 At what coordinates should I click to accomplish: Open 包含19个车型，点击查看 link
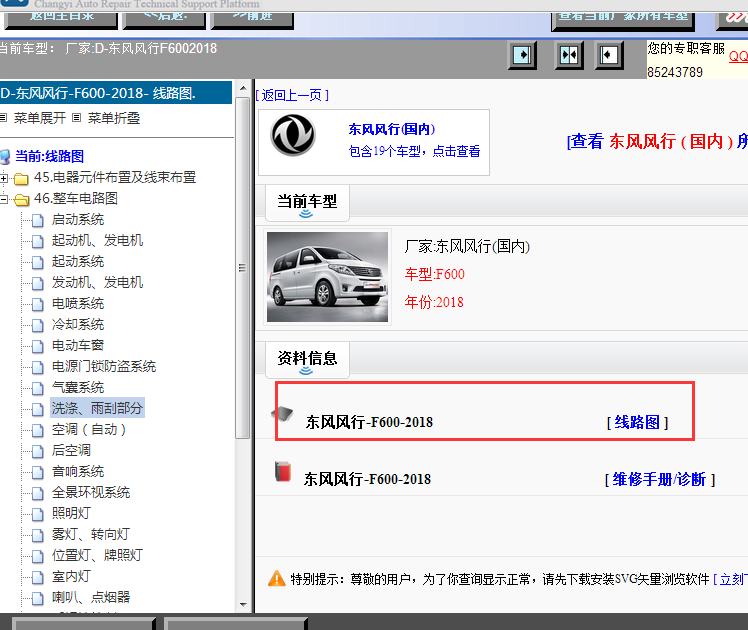coord(414,151)
